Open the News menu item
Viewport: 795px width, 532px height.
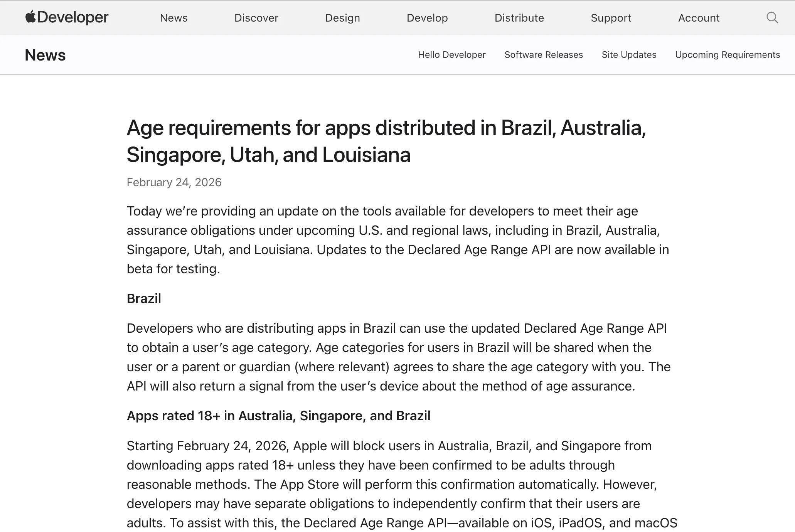click(173, 18)
